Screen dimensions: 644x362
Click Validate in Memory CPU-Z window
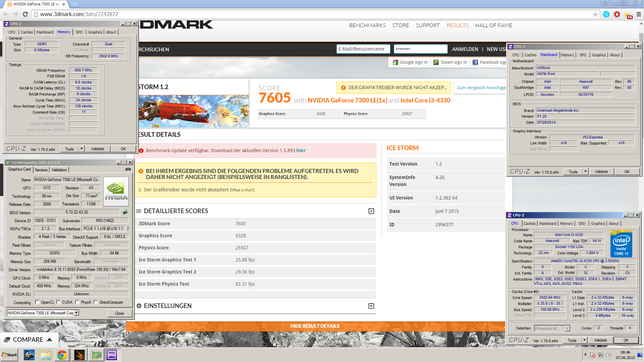[x=98, y=149]
